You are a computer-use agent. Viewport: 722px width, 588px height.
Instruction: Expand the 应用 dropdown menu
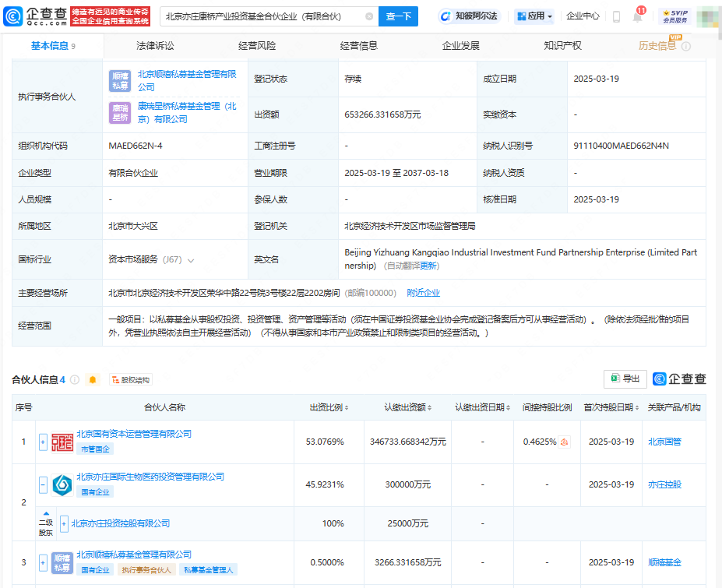[x=534, y=16]
